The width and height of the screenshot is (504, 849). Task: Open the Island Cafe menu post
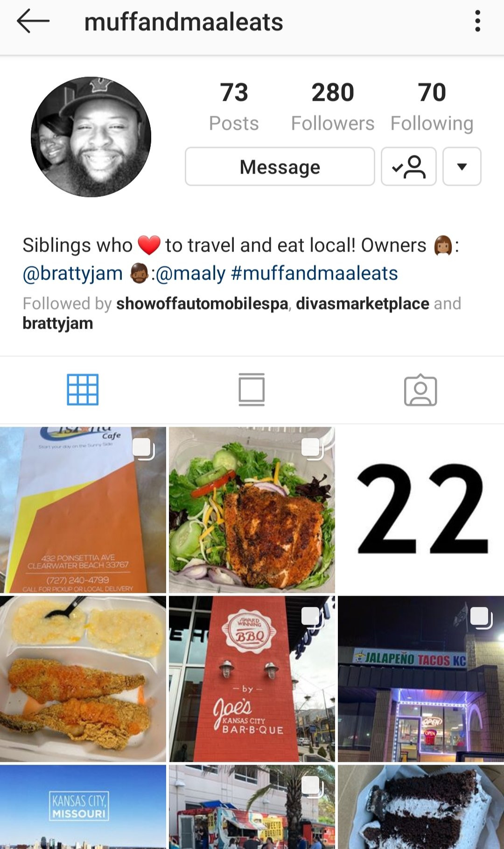[x=83, y=510]
